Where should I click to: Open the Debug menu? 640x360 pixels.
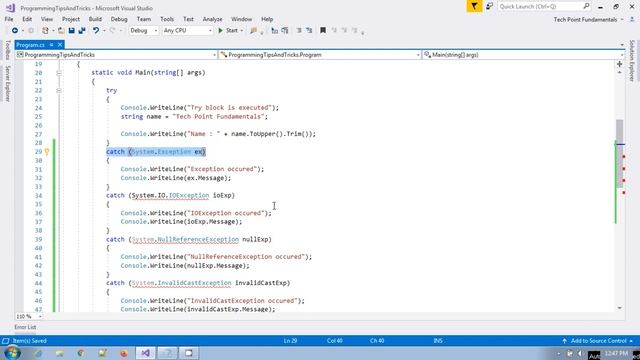(x=119, y=19)
